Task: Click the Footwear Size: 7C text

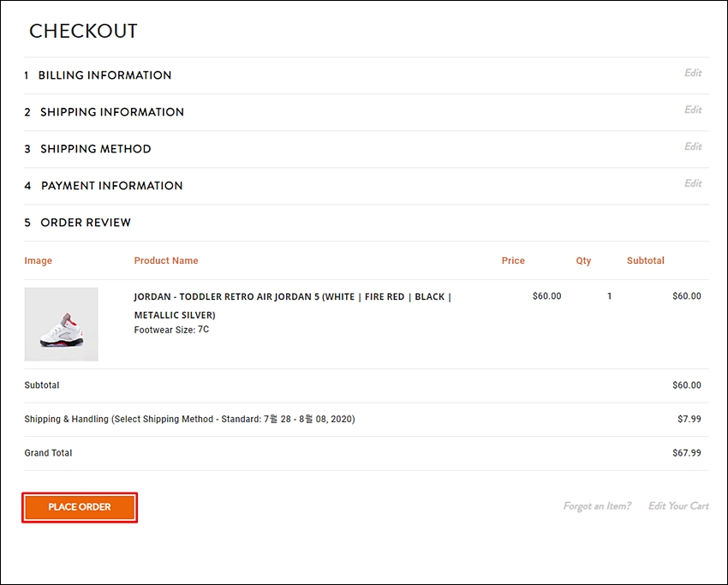Action: point(171,330)
